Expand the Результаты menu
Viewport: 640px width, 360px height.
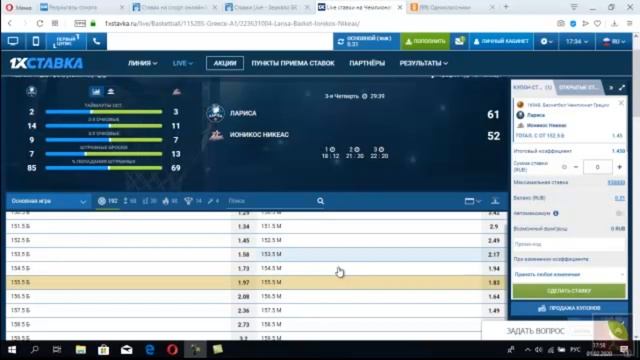[x=423, y=63]
